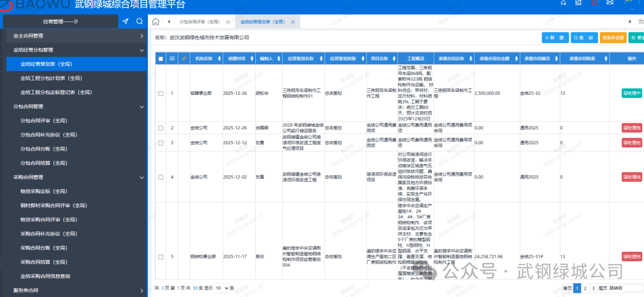Click the attachment link icon in table header
644x297 pixels.
(184, 58)
